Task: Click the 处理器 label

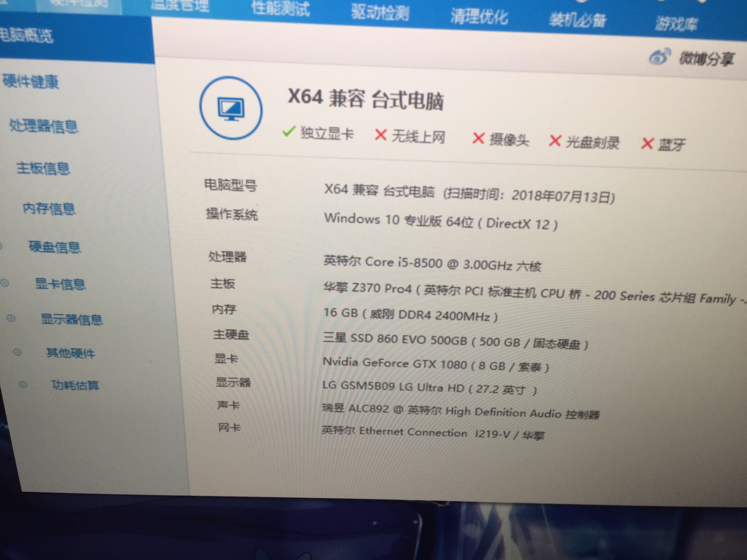Action: 228,257
